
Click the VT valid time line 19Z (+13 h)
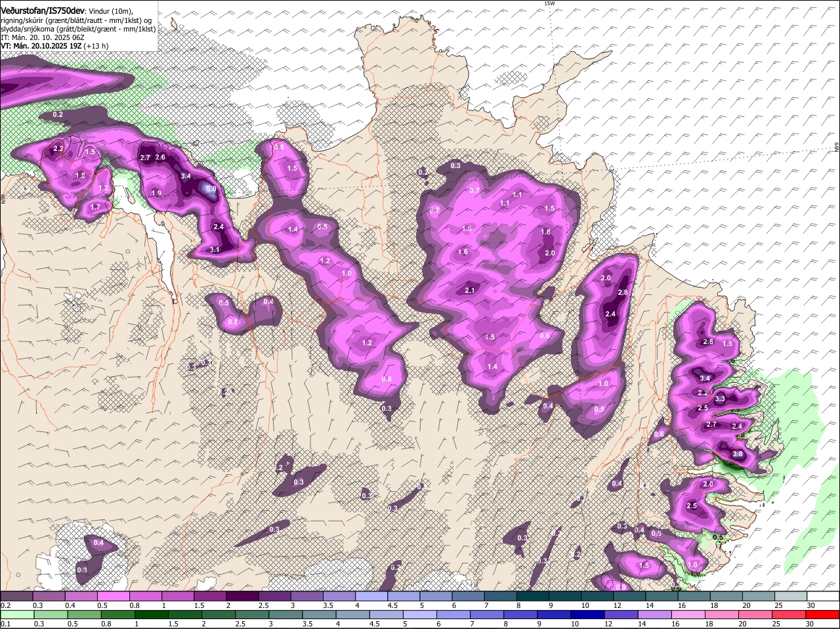click(54, 46)
